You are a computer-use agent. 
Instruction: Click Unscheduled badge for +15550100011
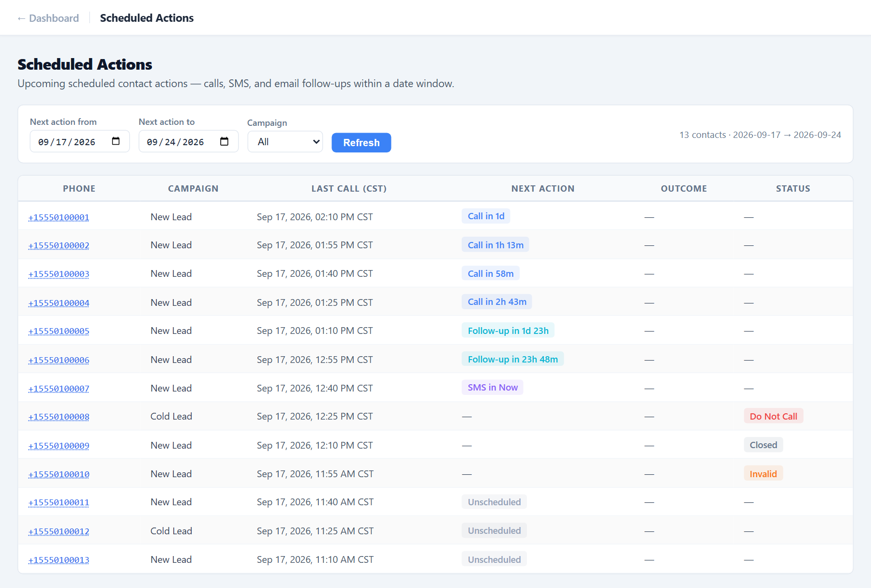494,502
